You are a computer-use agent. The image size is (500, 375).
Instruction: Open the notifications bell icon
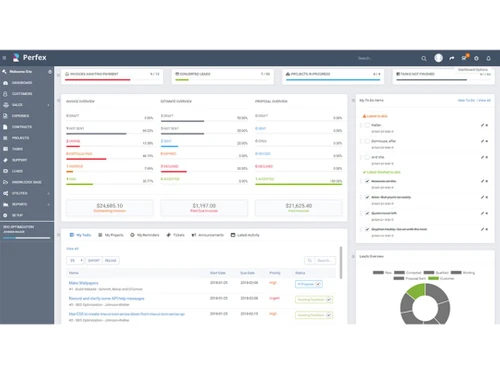tap(488, 58)
